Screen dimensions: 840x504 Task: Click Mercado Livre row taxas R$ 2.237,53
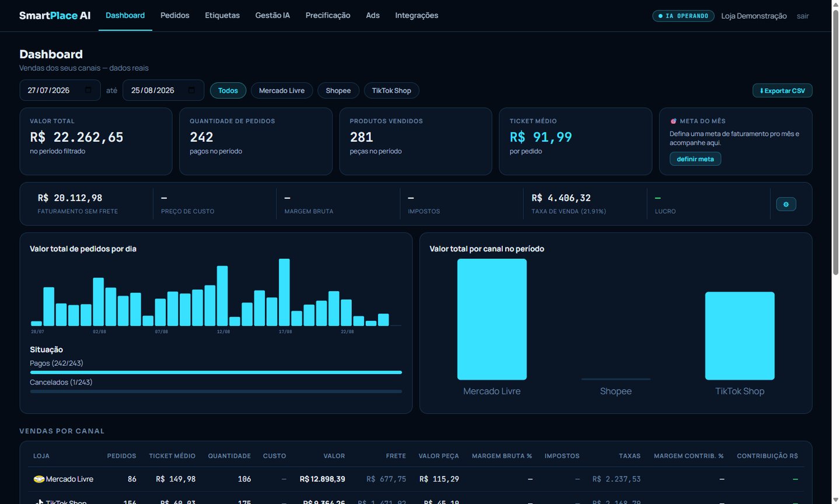coord(617,479)
